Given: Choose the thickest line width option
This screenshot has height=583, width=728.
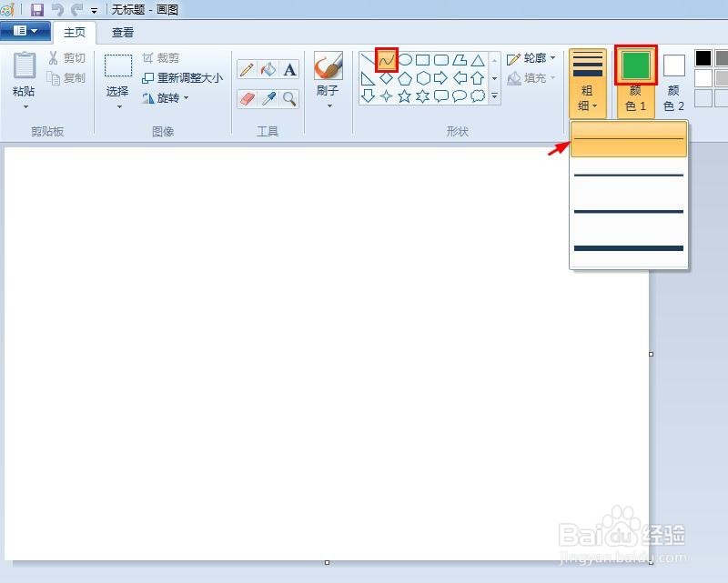Looking at the screenshot, I should click(x=629, y=248).
